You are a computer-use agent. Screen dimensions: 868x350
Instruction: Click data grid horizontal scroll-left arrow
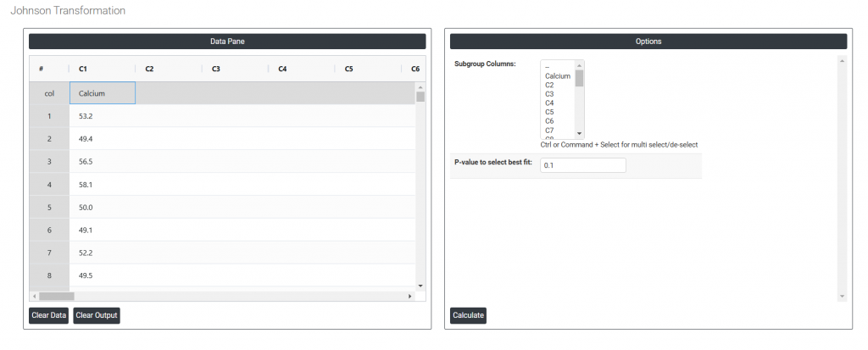[34, 296]
